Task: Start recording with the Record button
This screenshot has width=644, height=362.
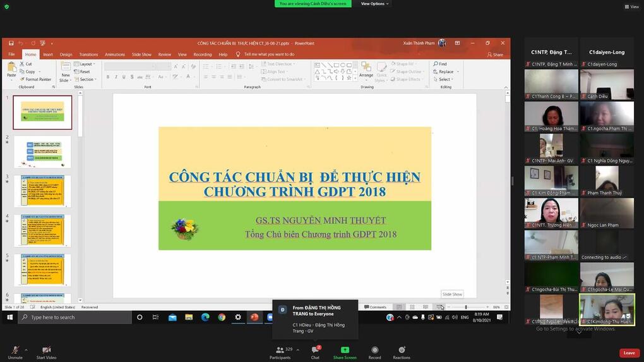Action: (374, 352)
